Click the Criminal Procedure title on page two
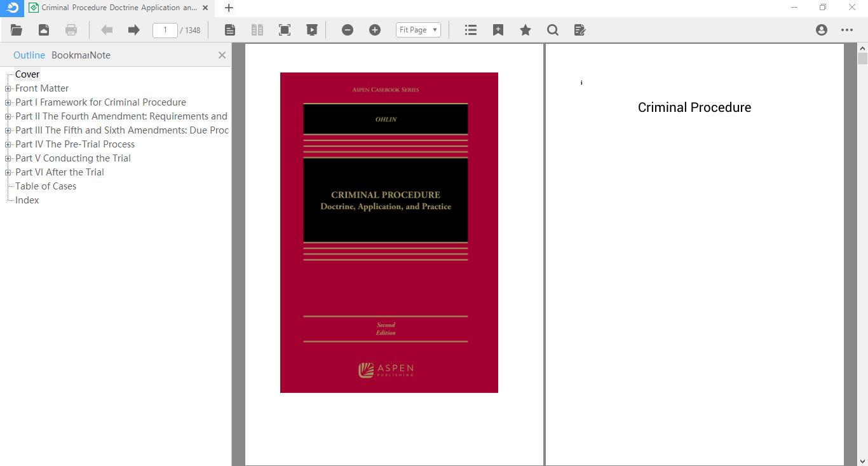This screenshot has height=466, width=868. point(695,107)
